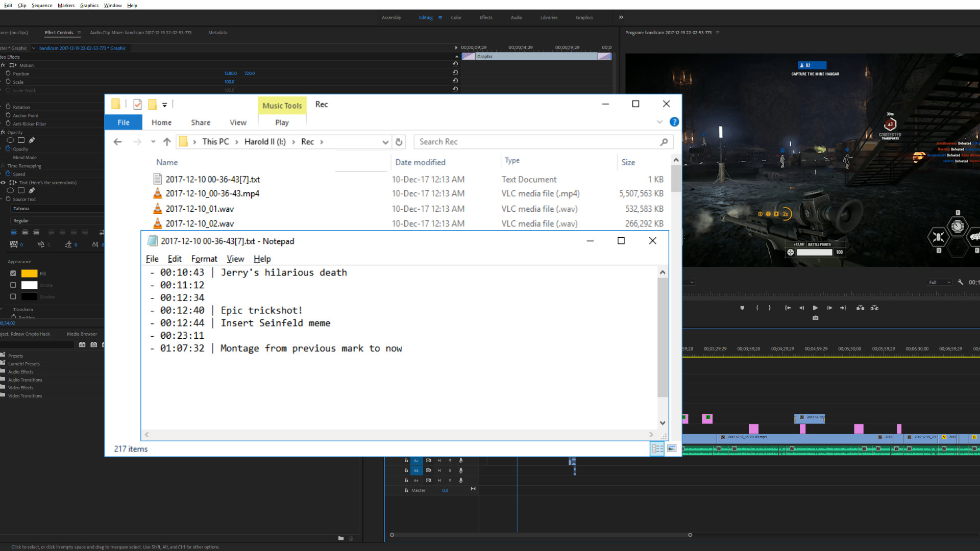Click the Lift icon in Program monitor
This screenshot has width=980, height=551.
coord(861,308)
